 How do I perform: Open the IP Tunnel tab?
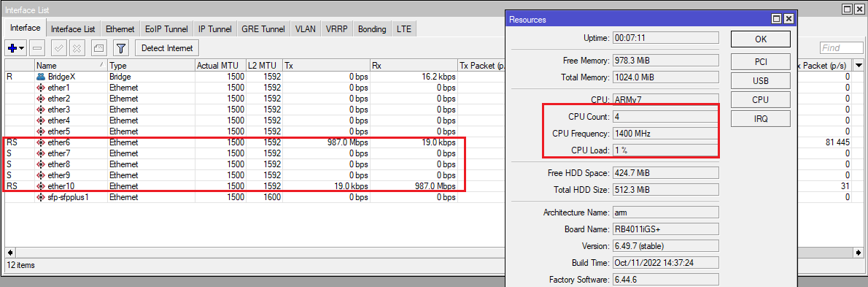click(215, 28)
